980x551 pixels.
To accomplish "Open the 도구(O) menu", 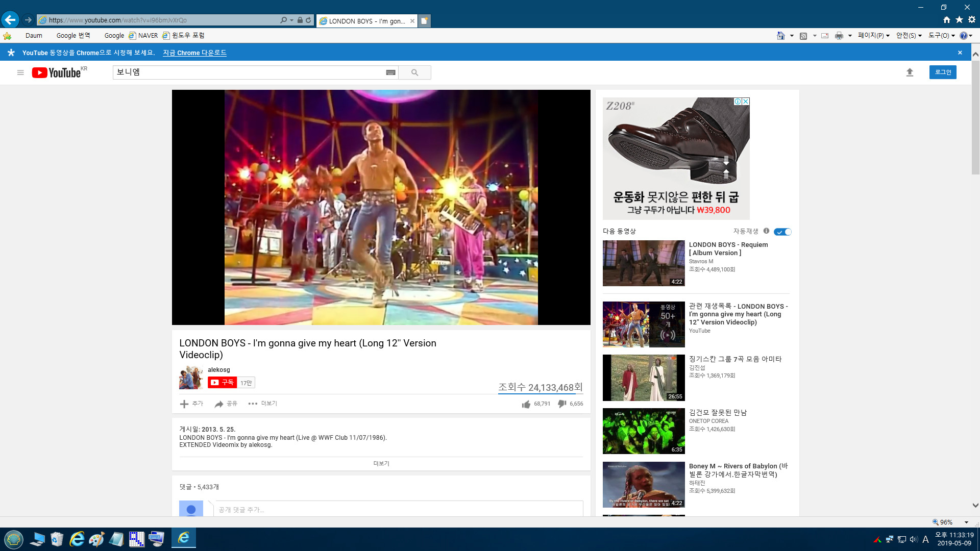I will click(x=941, y=36).
